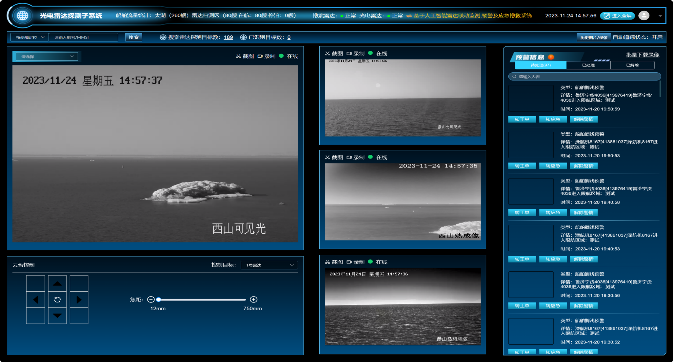Image resolution: width=673 pixels, height=362 pixels.
Task: Click the PTZ tilt down arrow
Action: coord(58,316)
